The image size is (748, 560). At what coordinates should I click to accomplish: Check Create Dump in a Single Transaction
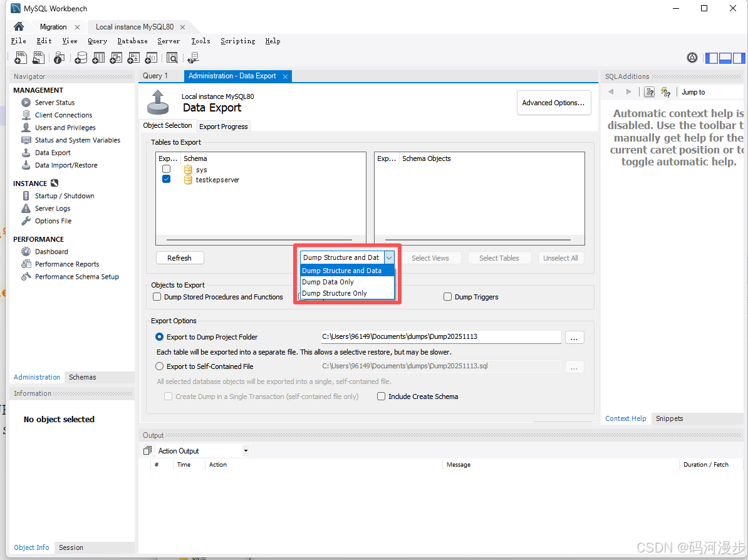tap(168, 397)
